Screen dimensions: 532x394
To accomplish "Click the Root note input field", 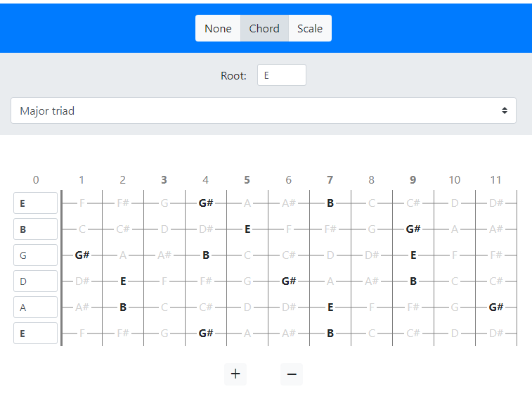I will [x=281, y=75].
